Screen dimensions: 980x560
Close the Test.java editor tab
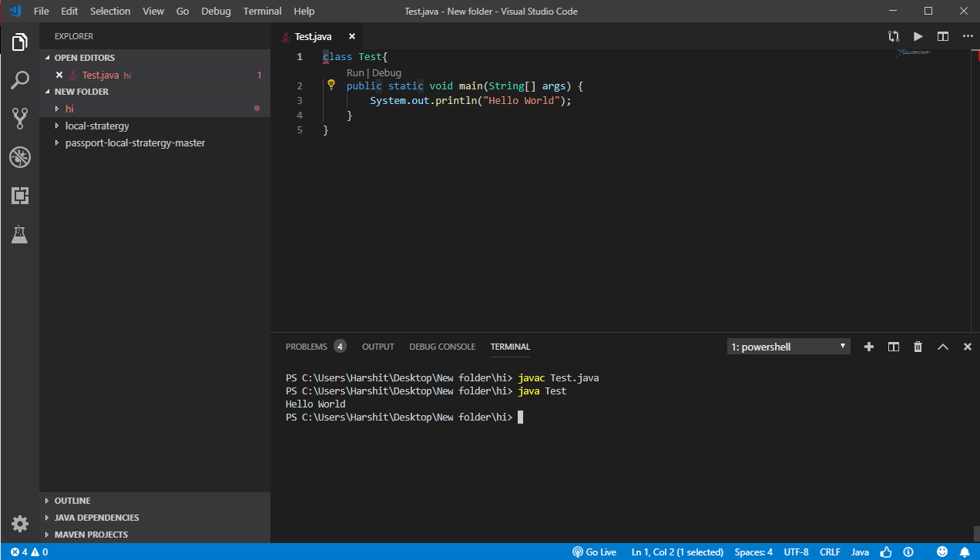[352, 36]
